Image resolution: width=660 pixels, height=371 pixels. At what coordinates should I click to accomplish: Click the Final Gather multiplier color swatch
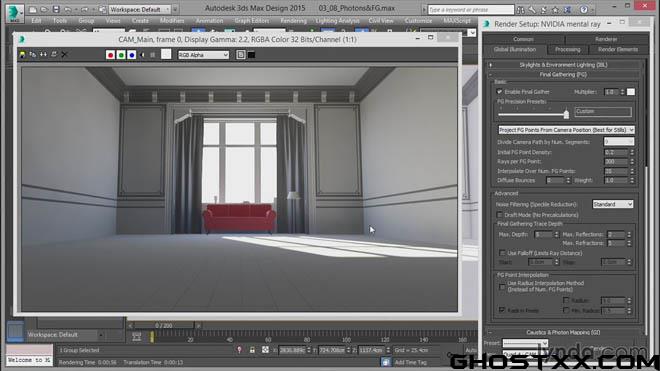click(631, 92)
